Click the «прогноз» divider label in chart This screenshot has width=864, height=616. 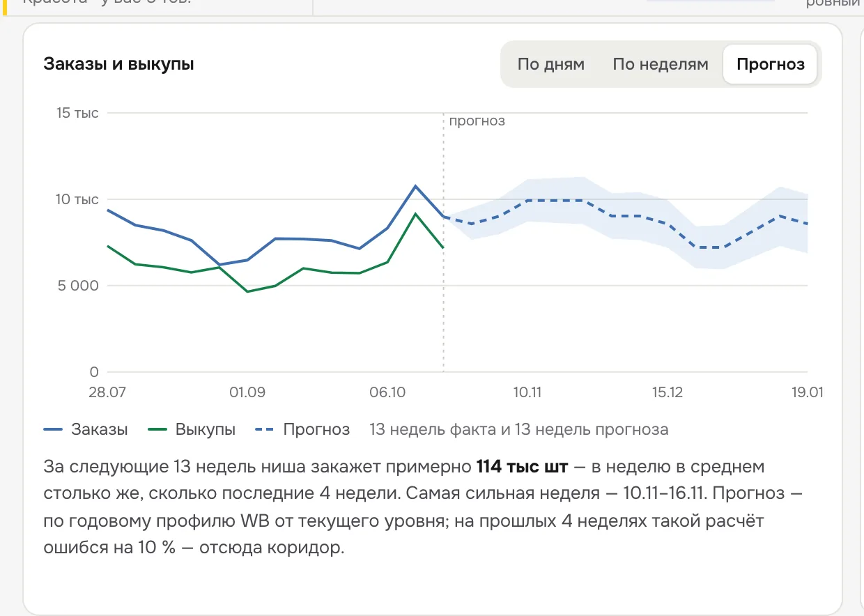tap(477, 121)
